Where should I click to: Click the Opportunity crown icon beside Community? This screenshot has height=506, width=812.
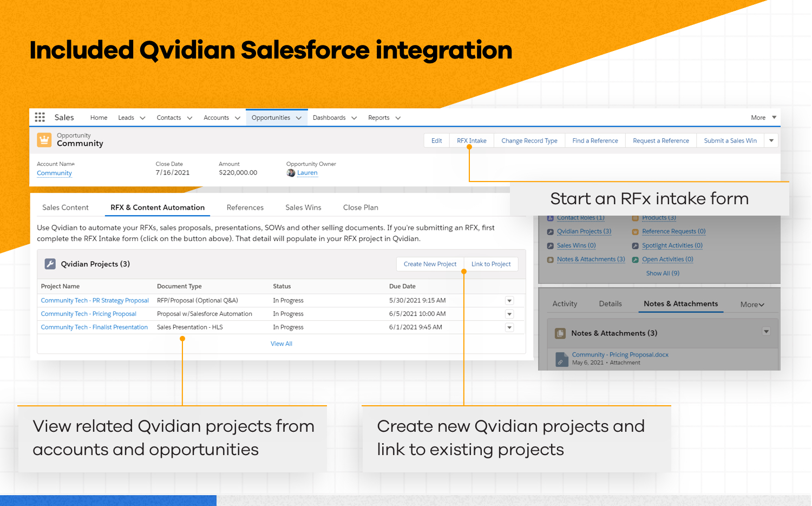coord(44,140)
